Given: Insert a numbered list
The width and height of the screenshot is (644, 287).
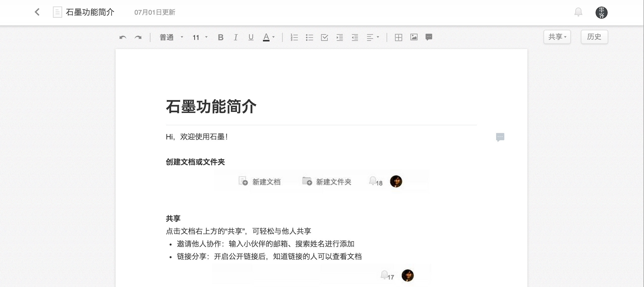Looking at the screenshot, I should (294, 37).
